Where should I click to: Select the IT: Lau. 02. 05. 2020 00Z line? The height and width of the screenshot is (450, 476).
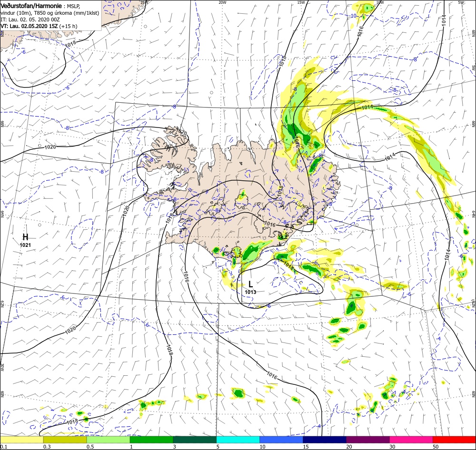point(30,20)
